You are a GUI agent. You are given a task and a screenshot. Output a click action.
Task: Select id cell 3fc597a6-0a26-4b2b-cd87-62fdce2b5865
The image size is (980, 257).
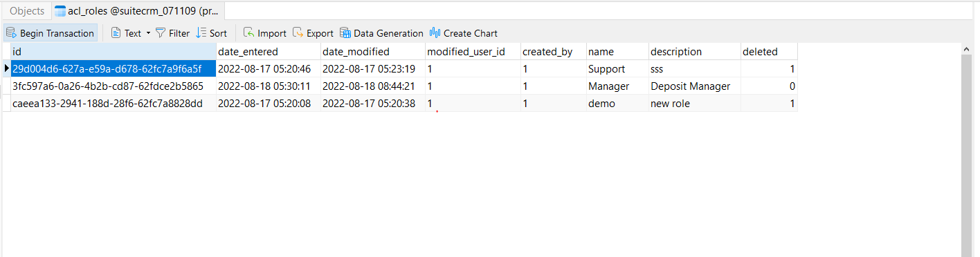pos(114,86)
